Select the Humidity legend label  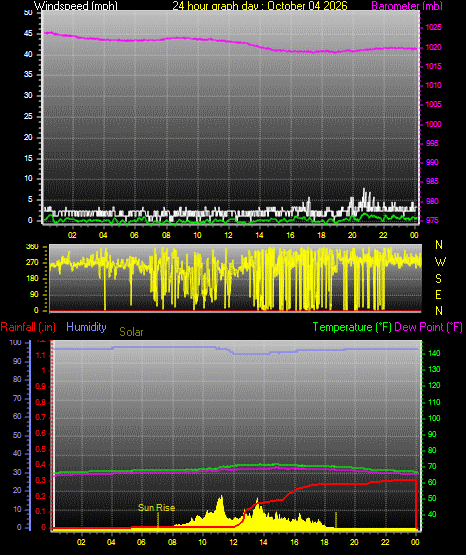pos(86,327)
